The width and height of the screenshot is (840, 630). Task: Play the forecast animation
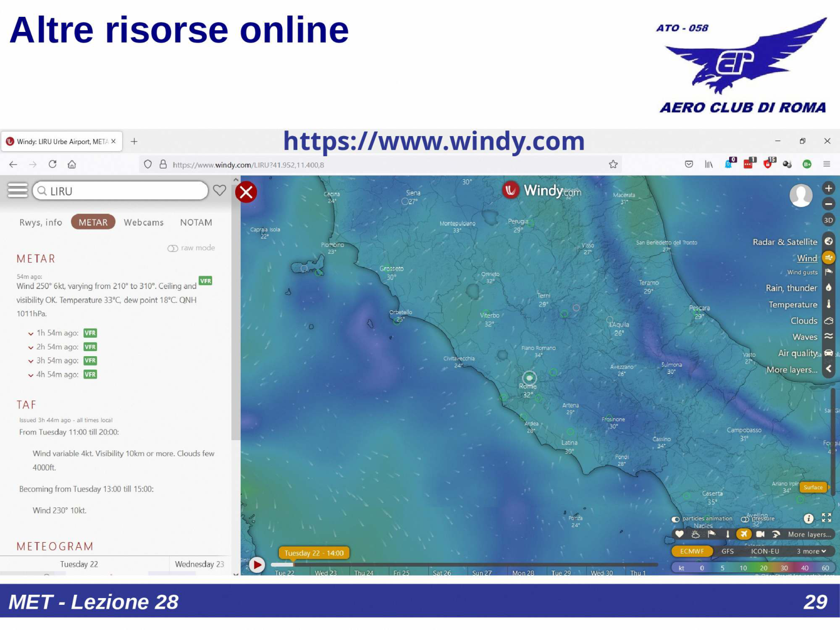[257, 564]
